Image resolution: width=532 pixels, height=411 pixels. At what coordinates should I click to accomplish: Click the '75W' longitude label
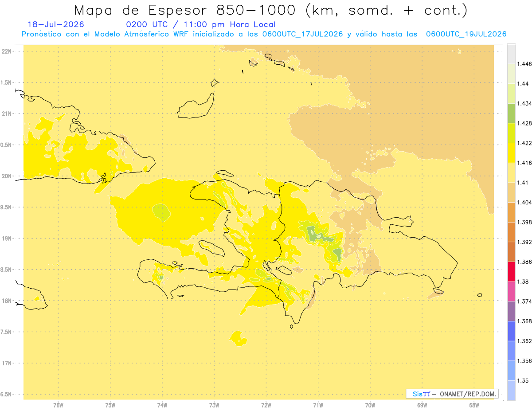coord(110,405)
